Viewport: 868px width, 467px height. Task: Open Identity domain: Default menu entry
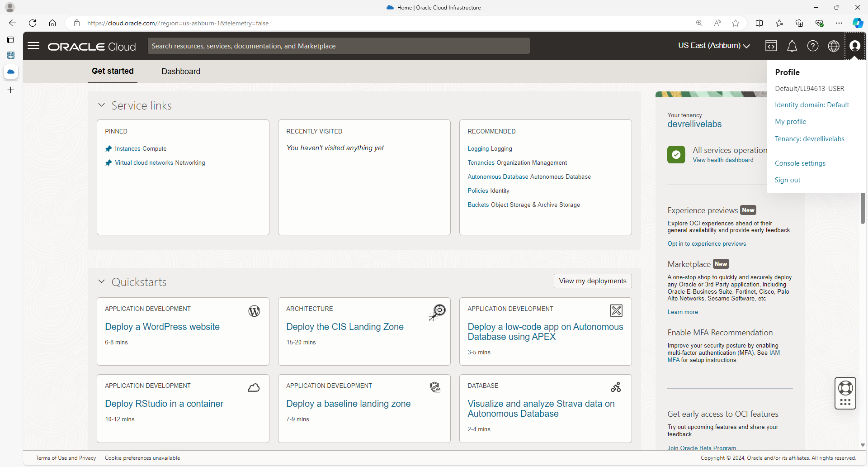812,105
